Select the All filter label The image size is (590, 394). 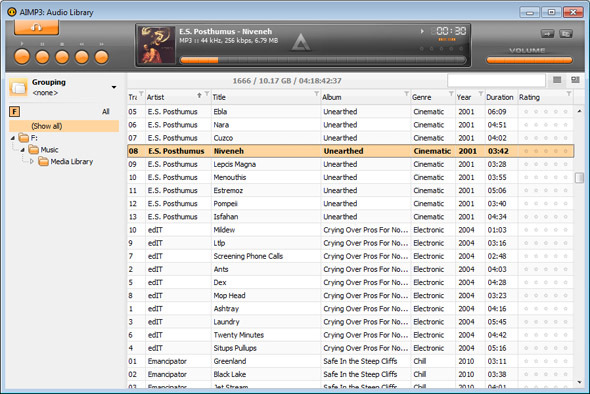105,111
